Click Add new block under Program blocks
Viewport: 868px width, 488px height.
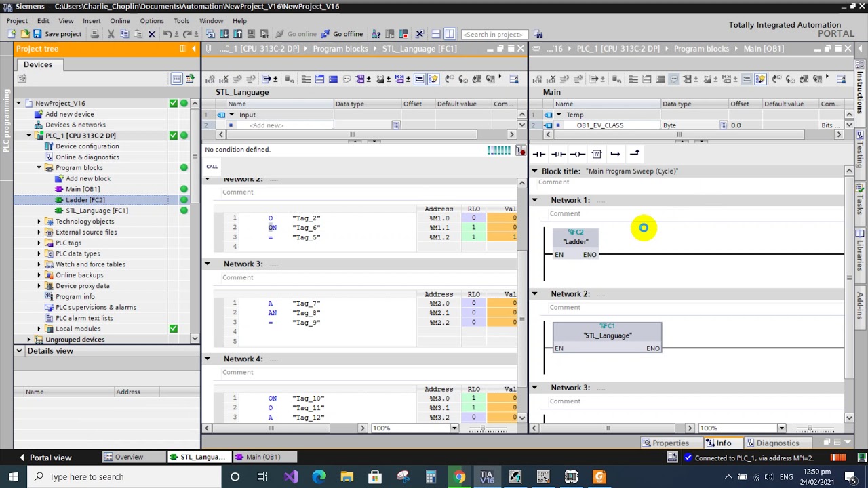tap(88, 178)
